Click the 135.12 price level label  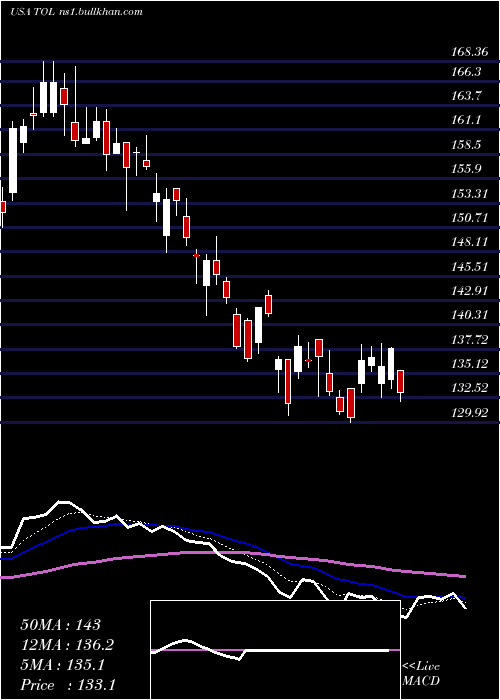pos(470,364)
